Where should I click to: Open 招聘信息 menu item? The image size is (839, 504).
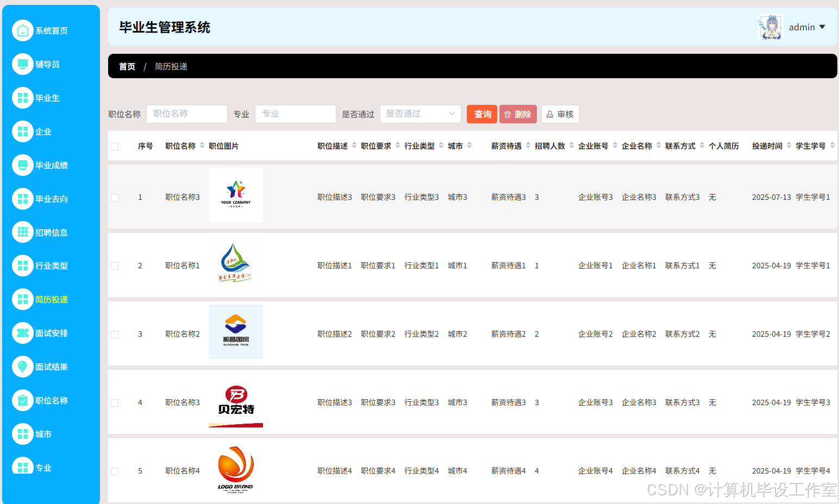pos(52,233)
